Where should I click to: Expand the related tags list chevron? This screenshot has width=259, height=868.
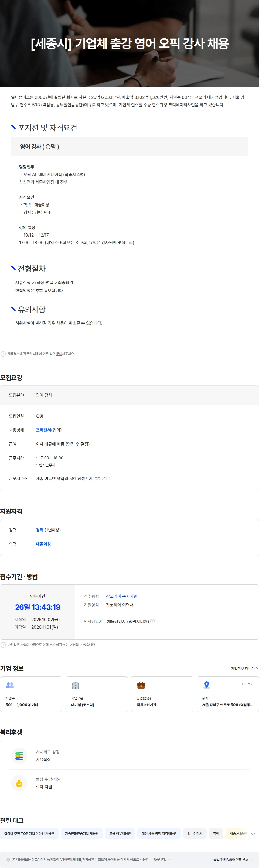[253, 834]
